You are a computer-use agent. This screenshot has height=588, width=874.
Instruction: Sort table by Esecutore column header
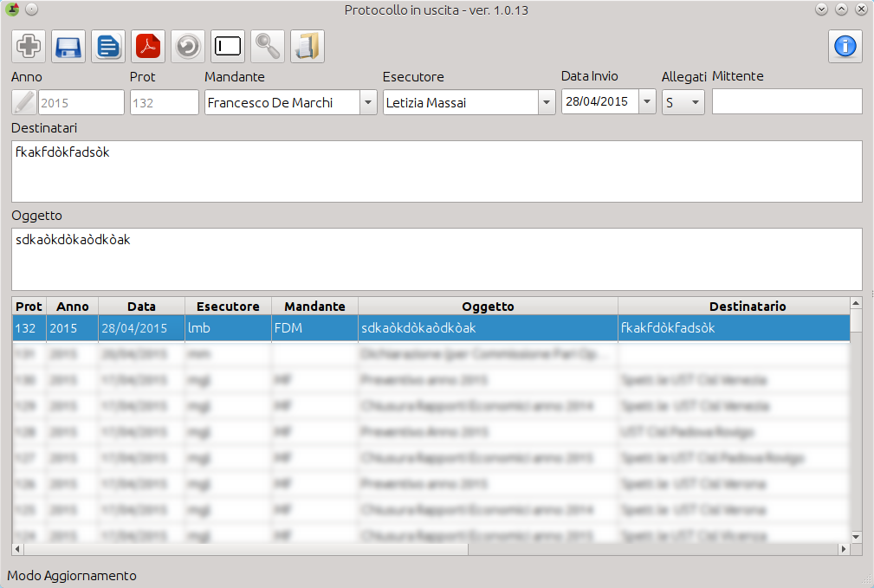[x=228, y=306]
